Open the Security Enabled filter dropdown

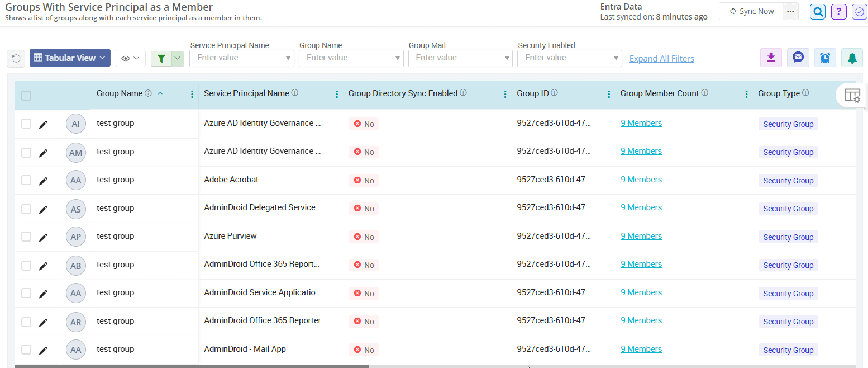click(x=569, y=58)
